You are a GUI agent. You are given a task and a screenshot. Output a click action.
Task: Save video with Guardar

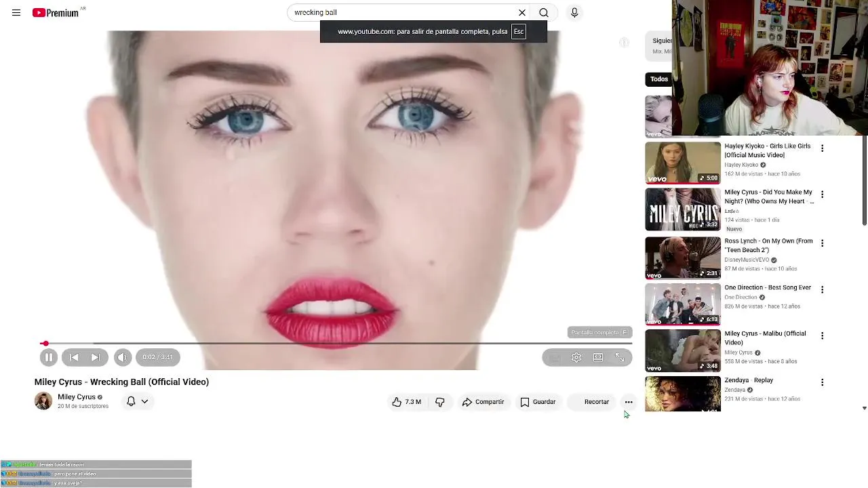coord(538,402)
